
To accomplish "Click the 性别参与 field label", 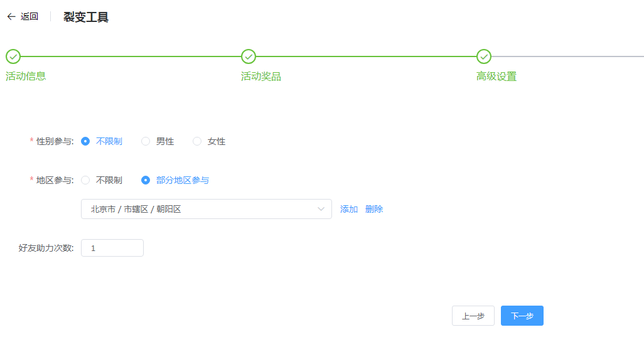I will click(x=55, y=141).
